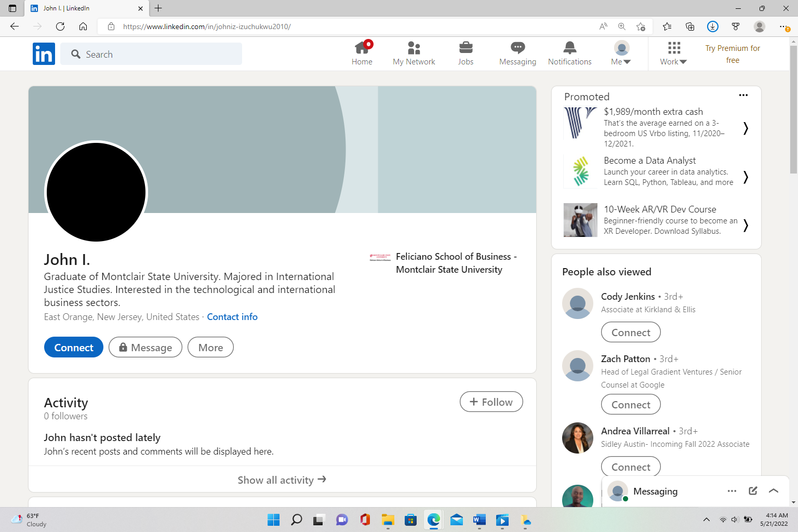Image resolution: width=798 pixels, height=532 pixels.
Task: Open the Messaging chat-bubble icon in nav
Action: (x=518, y=54)
